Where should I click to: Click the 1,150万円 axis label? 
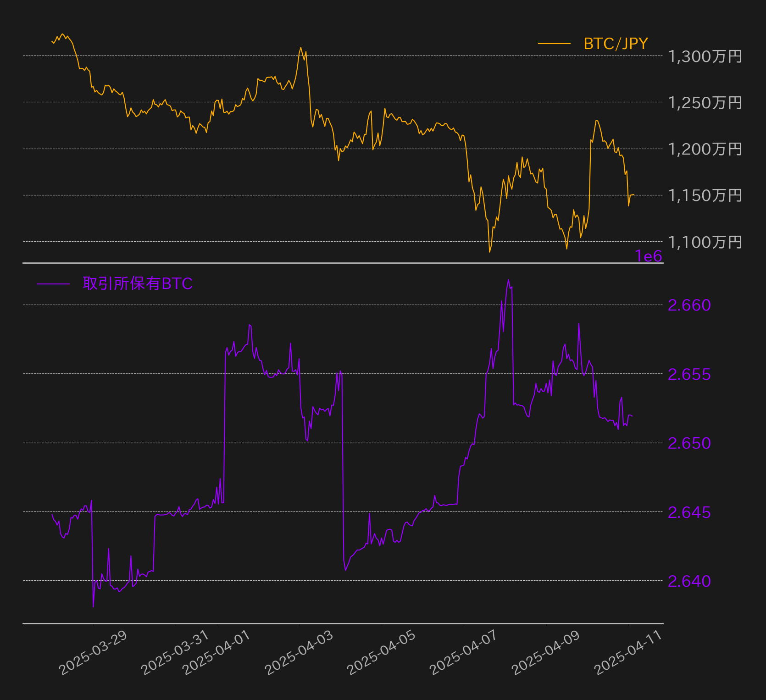pos(705,195)
